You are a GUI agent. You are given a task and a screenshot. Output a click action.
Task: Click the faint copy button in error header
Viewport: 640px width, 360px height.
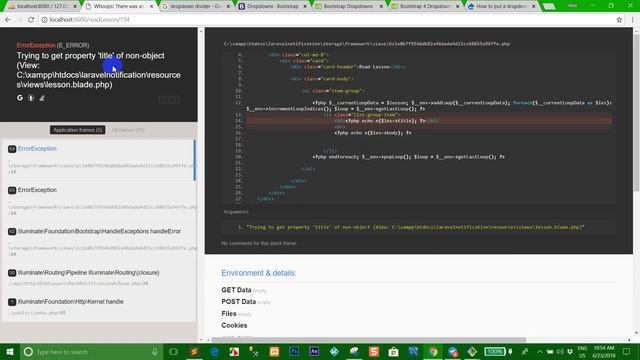tap(169, 100)
